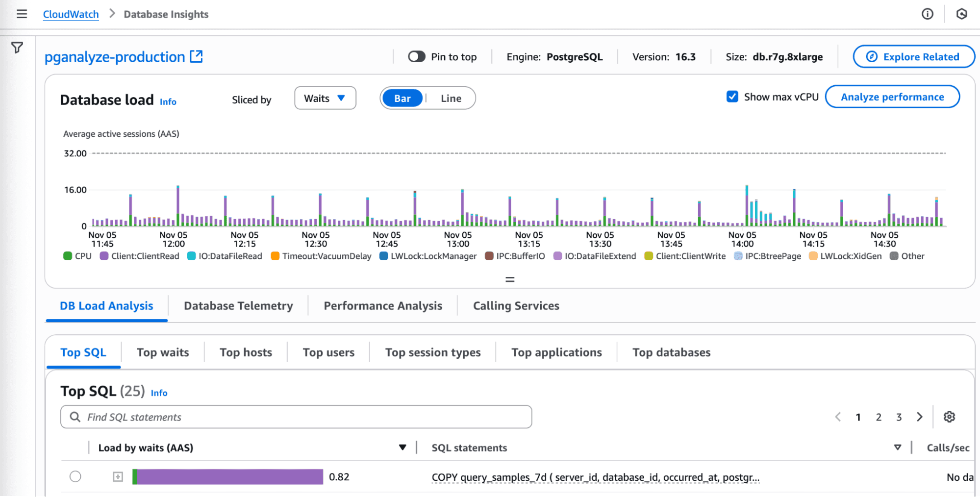The width and height of the screenshot is (980, 497).
Task: Open pganalyze-production external link icon
Action: [197, 57]
